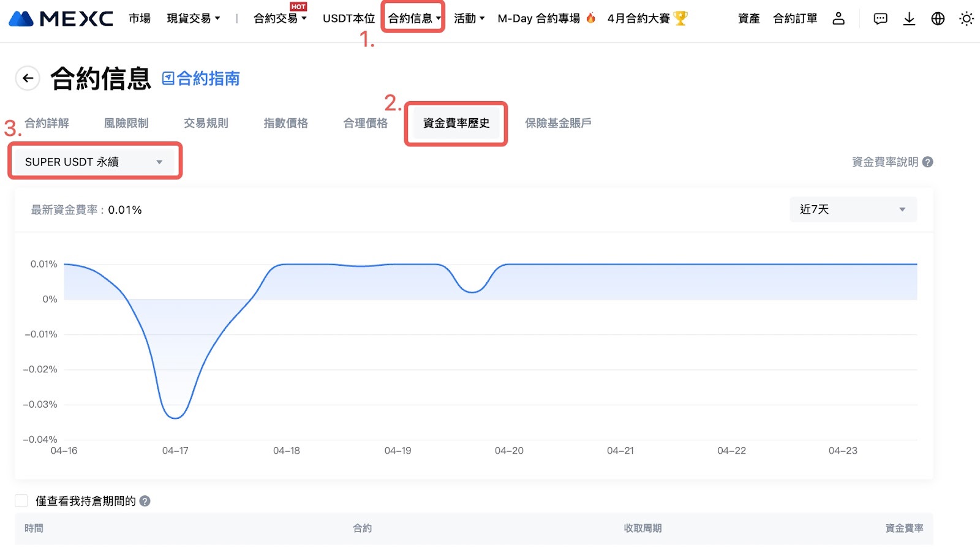Expand the SUPER USDT 永續 contract dropdown

pyautogui.click(x=94, y=162)
